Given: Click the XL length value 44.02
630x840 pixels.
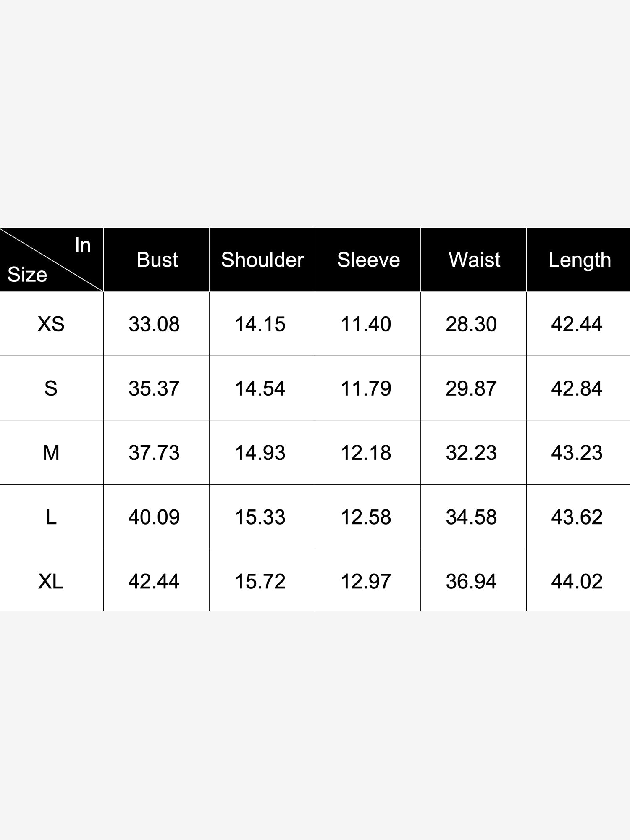Looking at the screenshot, I should (577, 581).
